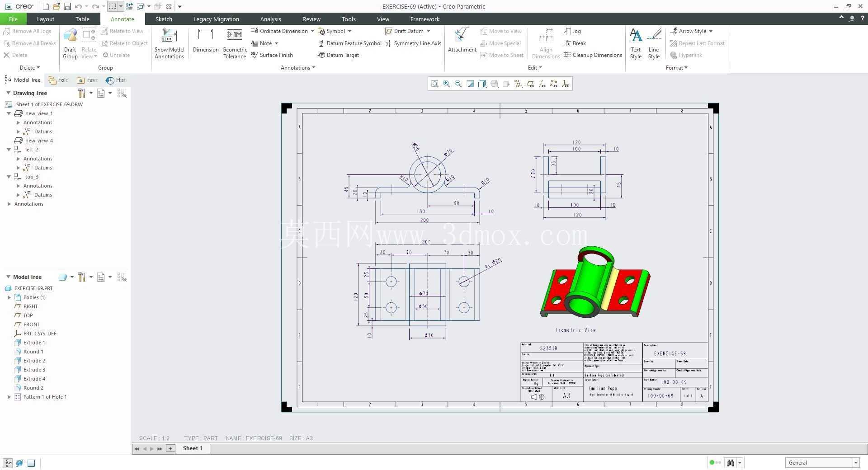Click the Windows switcher icon in title bar
Image resolution: width=868 pixels, height=470 pixels.
[140, 6]
